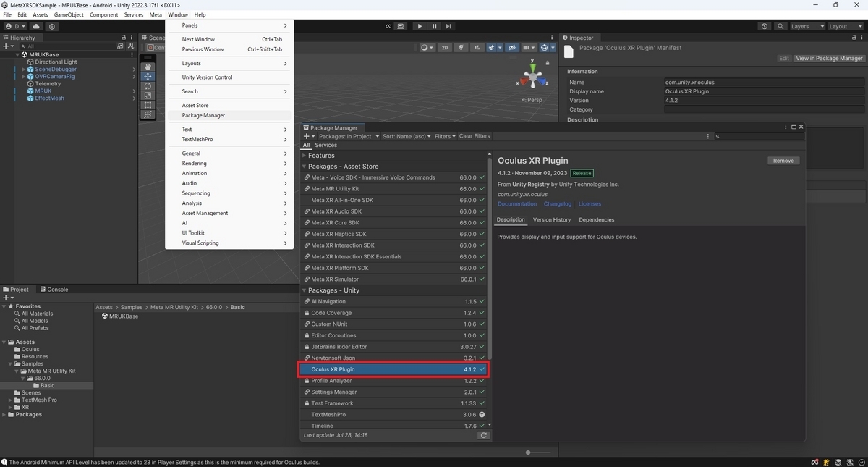Click the global search magnifier icon
868x467 pixels.
[x=780, y=26]
